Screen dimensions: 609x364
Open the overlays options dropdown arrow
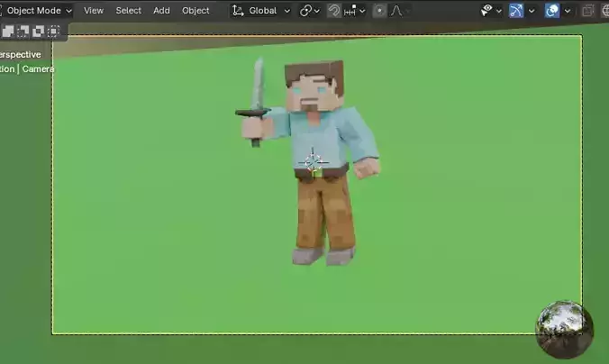(568, 11)
